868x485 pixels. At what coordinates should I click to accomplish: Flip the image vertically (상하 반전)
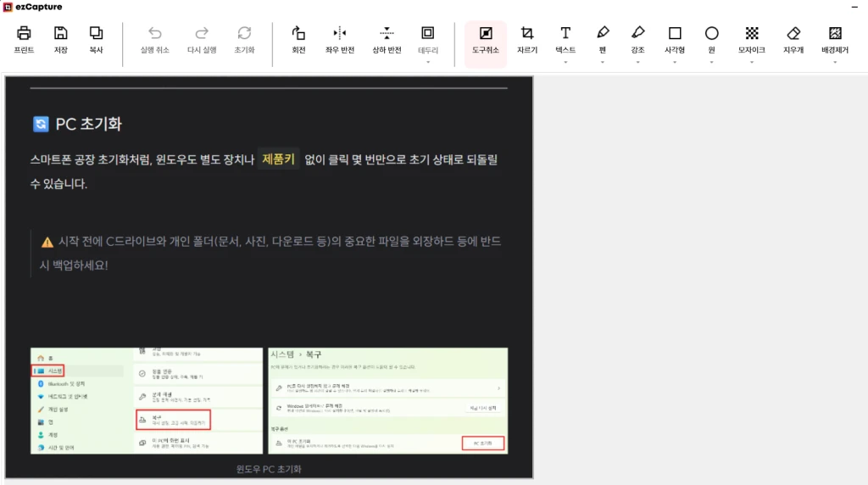pyautogui.click(x=387, y=40)
